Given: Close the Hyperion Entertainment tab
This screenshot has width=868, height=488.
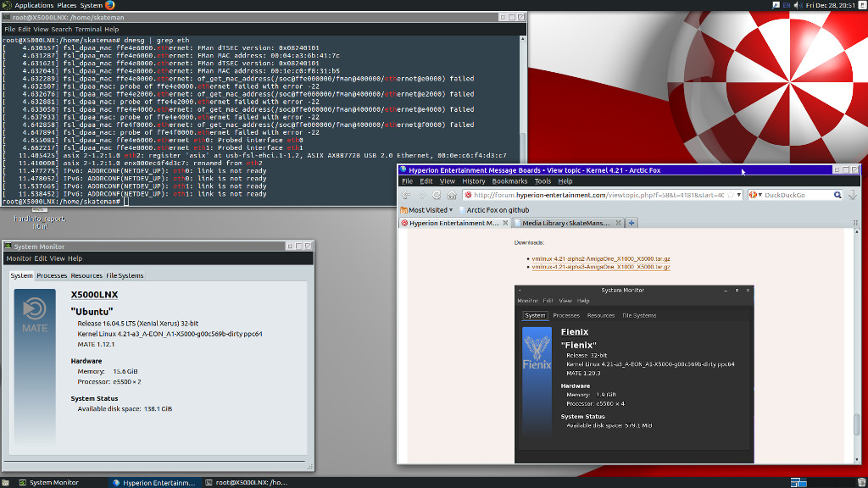Looking at the screenshot, I should pos(505,223).
